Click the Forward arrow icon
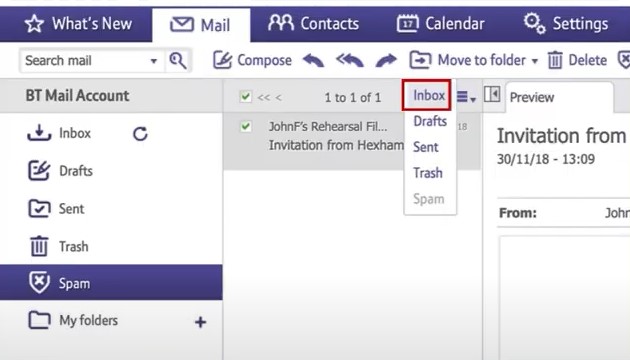Image resolution: width=630 pixels, height=360 pixels. click(386, 60)
